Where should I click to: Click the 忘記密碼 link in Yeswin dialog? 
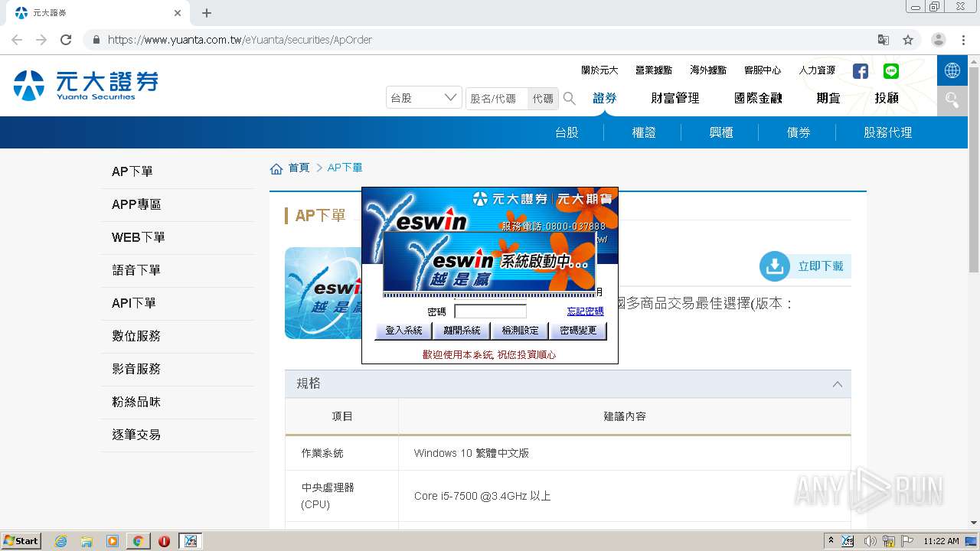point(586,311)
